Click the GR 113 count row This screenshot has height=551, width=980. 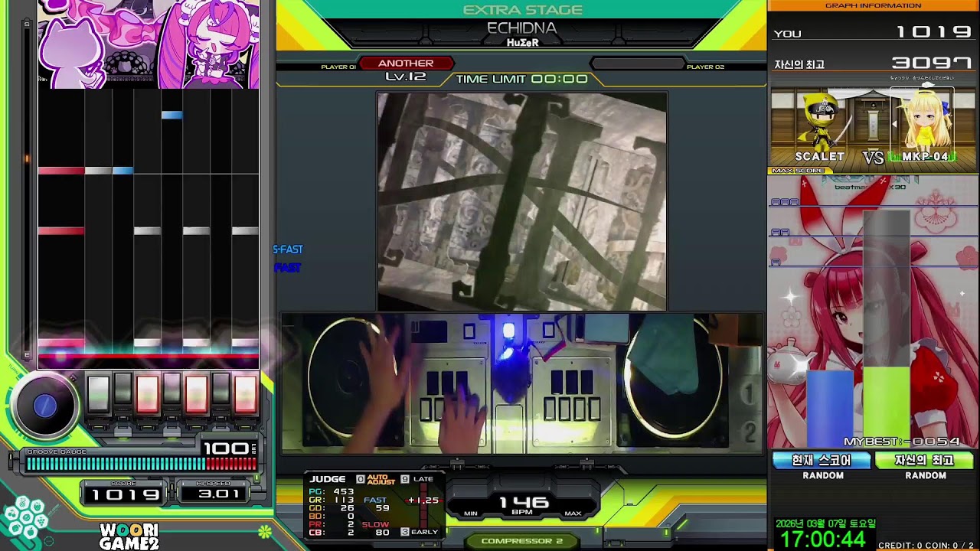coord(332,500)
